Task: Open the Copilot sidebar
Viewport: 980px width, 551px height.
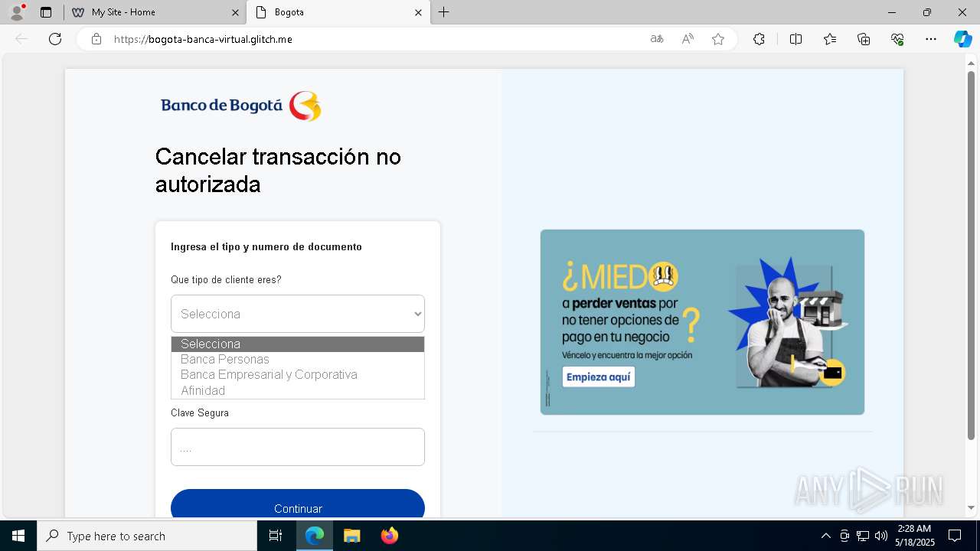Action: point(962,39)
